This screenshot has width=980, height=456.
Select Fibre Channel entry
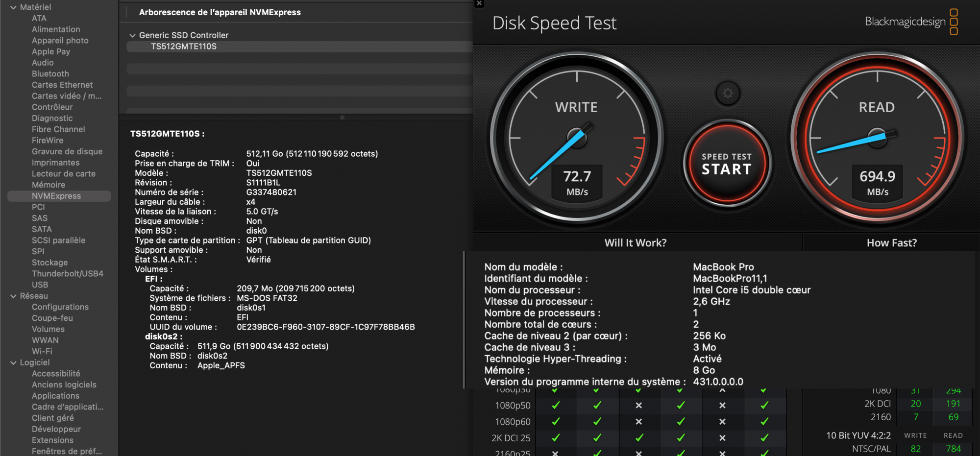58,129
